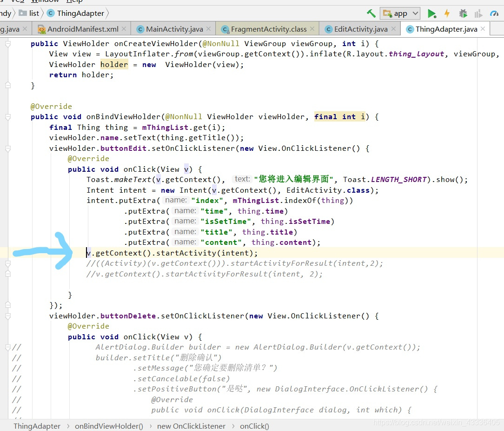Click ThingAdapter in bottom breadcrumb bar
The image size is (504, 431).
point(37,426)
